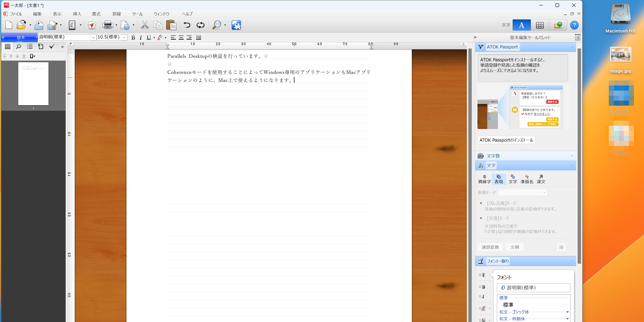
Task: Select the 表現 tab in 文字 panel
Action: [499, 179]
